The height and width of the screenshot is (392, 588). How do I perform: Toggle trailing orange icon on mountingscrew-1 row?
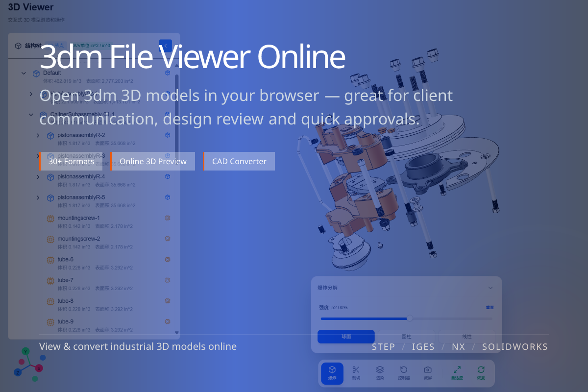[168, 218]
